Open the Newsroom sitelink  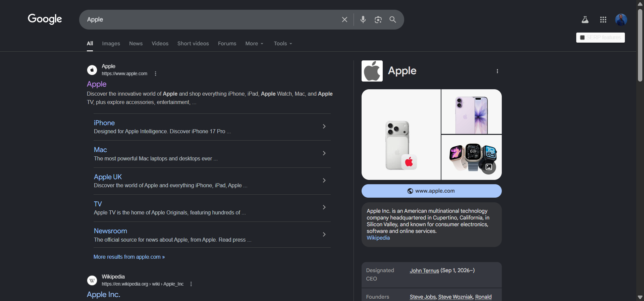point(110,231)
